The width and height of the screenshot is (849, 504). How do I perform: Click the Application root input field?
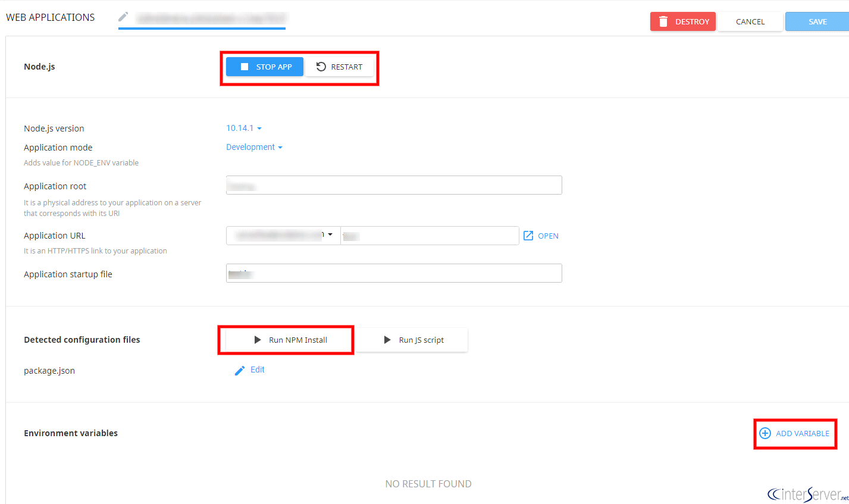tap(394, 185)
